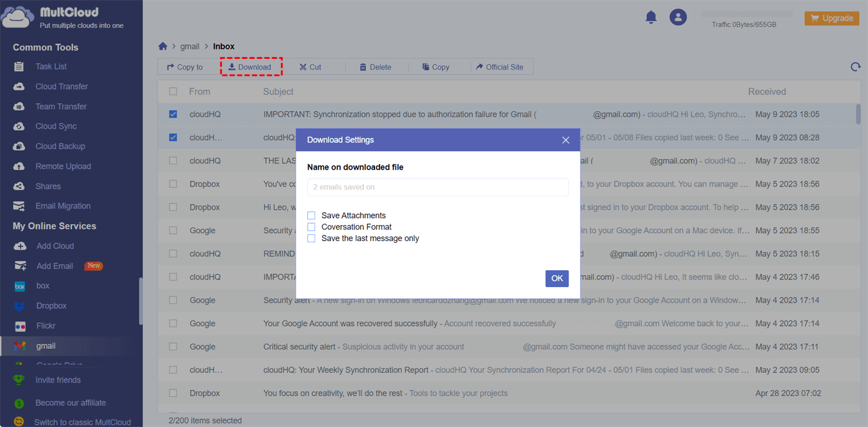Click Delete in toolbar

coord(375,67)
